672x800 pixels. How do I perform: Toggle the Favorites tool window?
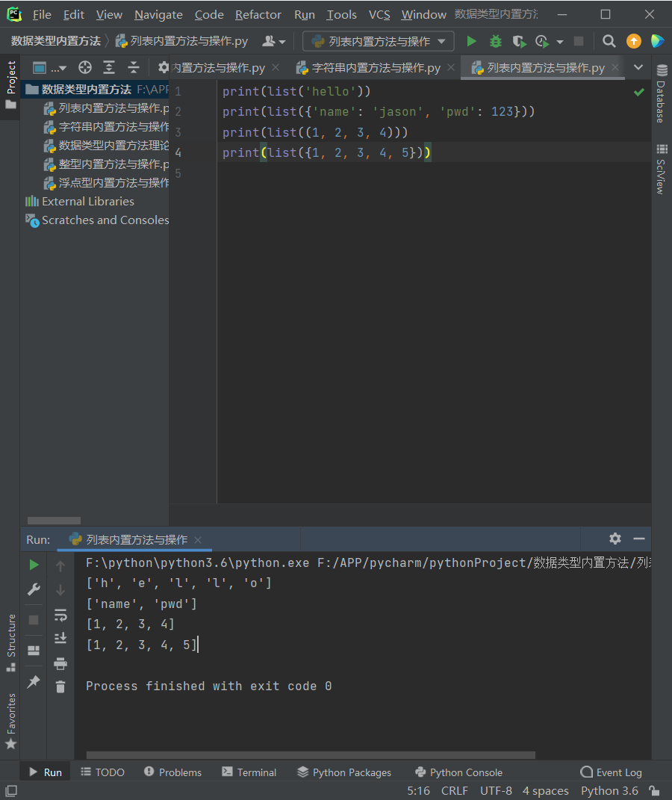coord(10,721)
